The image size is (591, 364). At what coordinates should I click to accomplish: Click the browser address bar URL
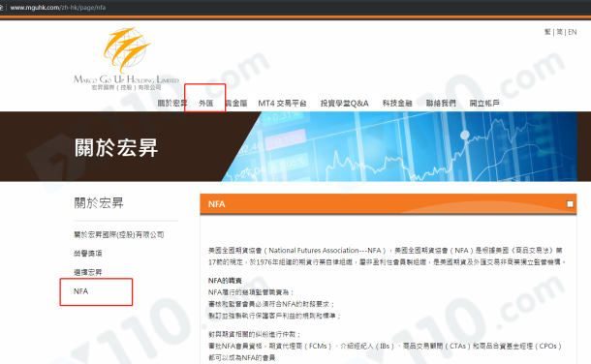tap(58, 7)
